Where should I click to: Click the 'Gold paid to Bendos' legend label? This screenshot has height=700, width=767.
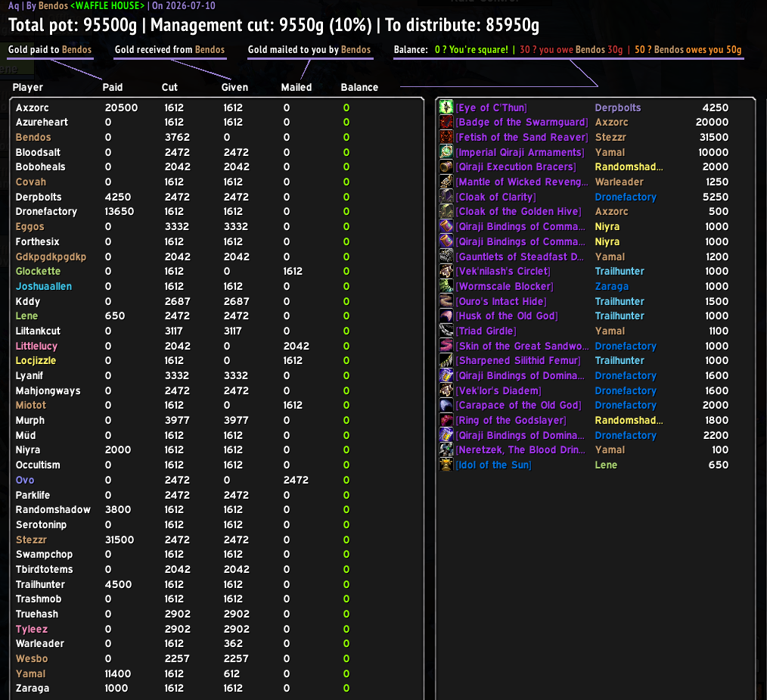(x=50, y=49)
